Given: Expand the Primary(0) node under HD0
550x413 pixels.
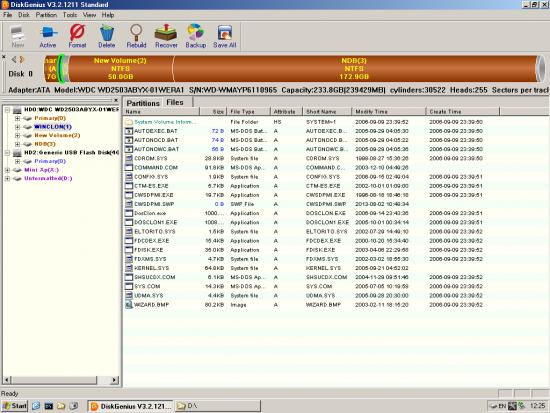Looking at the screenshot, I should (x=17, y=118).
